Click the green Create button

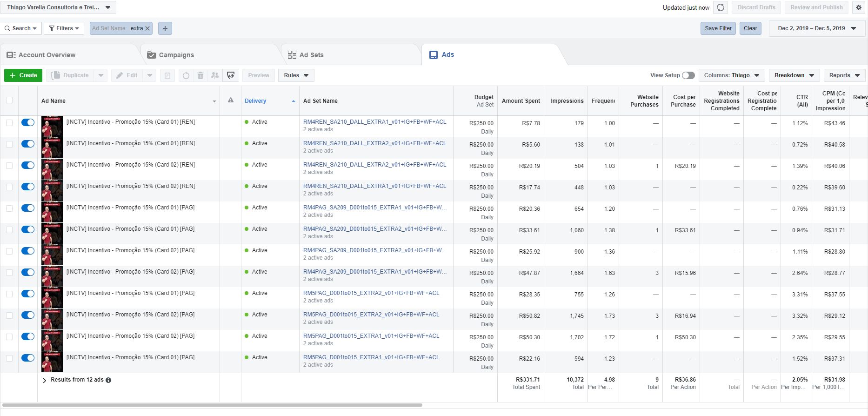click(23, 75)
